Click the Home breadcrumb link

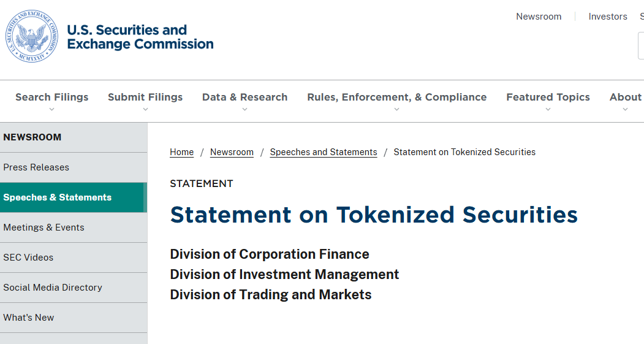coord(182,152)
